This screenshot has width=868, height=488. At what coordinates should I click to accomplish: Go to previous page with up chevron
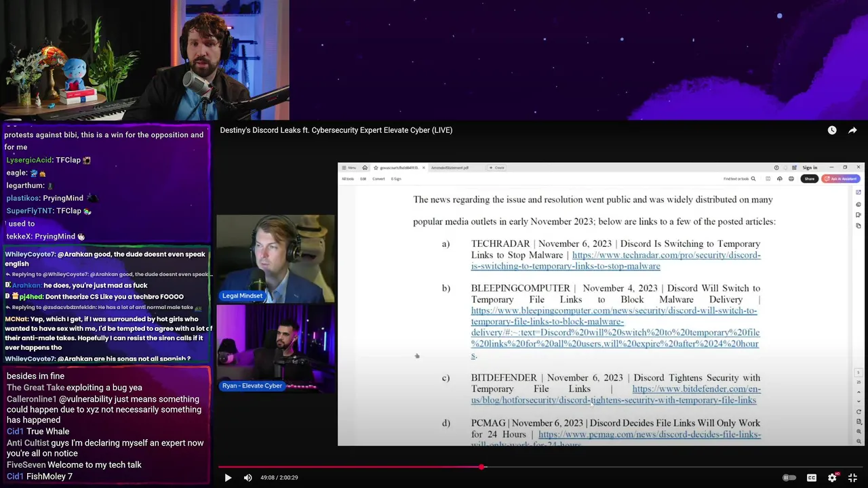click(859, 390)
